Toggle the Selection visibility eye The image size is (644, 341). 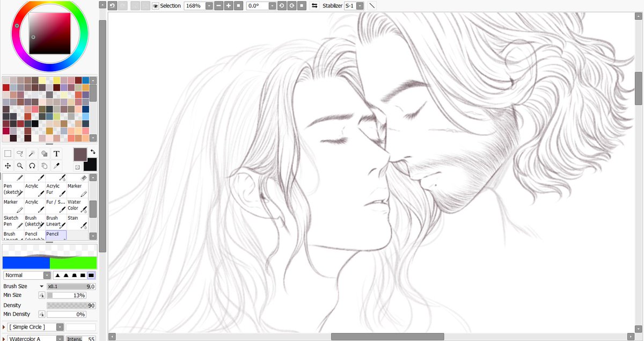pos(155,5)
